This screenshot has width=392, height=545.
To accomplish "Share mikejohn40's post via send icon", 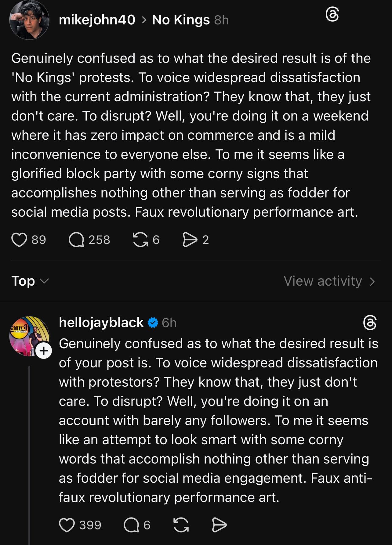I will click(190, 240).
